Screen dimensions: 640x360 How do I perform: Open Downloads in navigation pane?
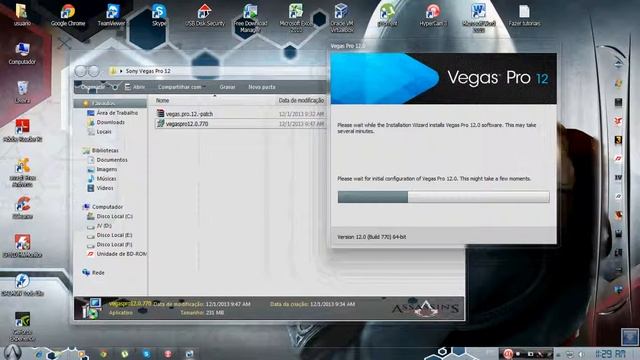(110, 122)
